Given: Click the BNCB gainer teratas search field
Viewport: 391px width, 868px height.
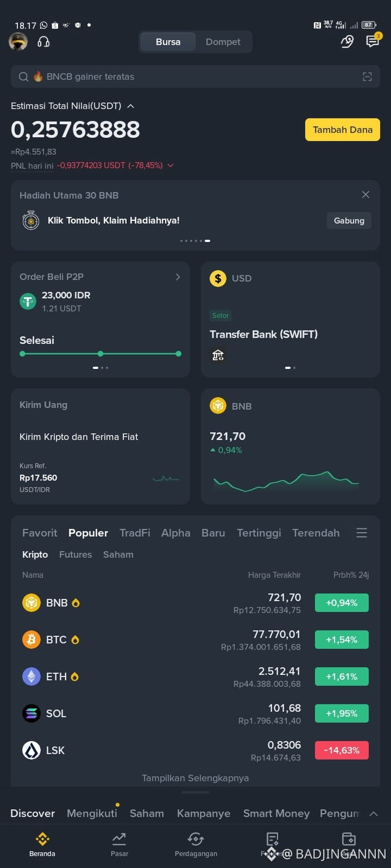Looking at the screenshot, I should pos(195,76).
